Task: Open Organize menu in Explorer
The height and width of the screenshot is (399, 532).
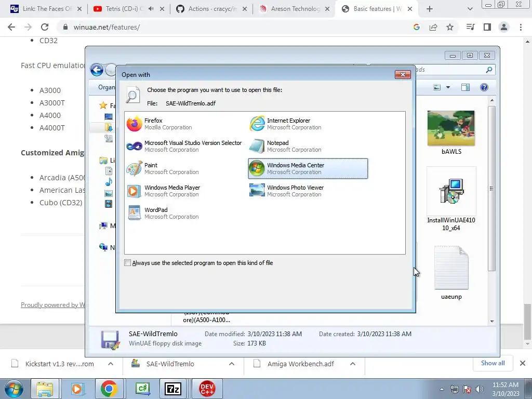Action: pyautogui.click(x=106, y=87)
